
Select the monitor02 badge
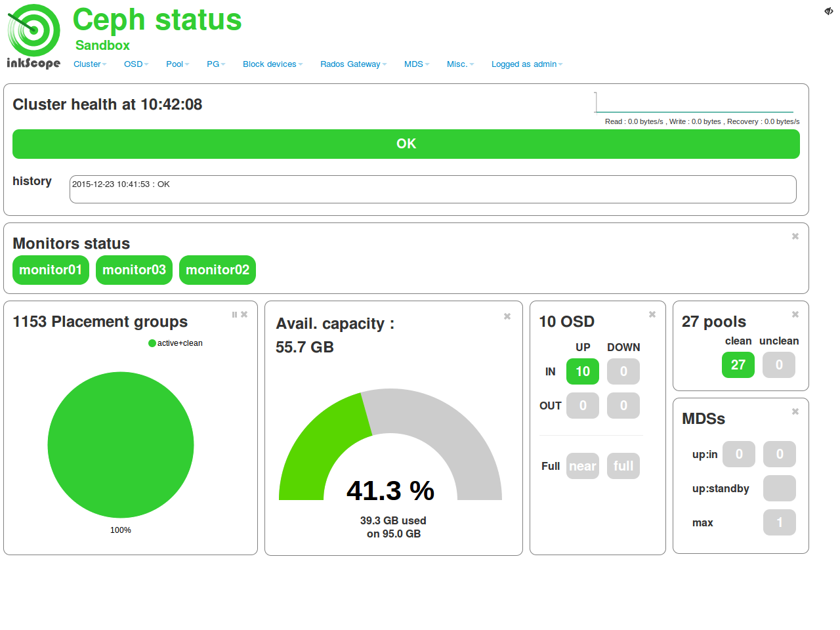click(217, 270)
